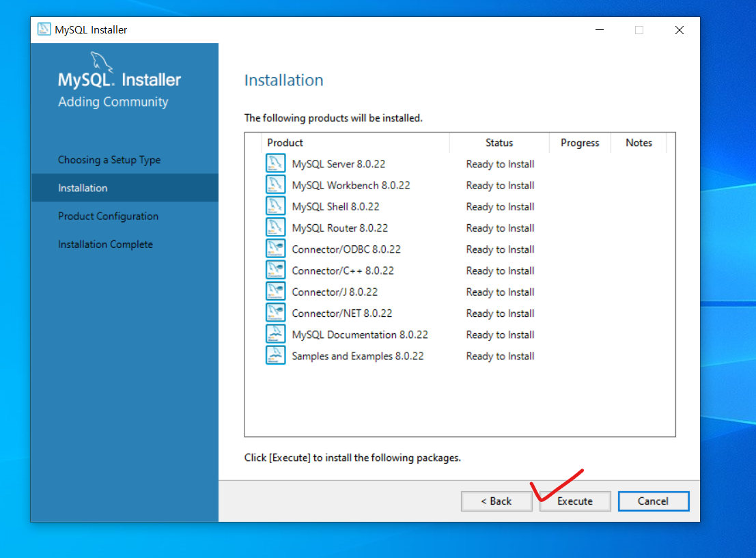
Task: Click 'The following products will be installed' text
Action: pos(333,118)
